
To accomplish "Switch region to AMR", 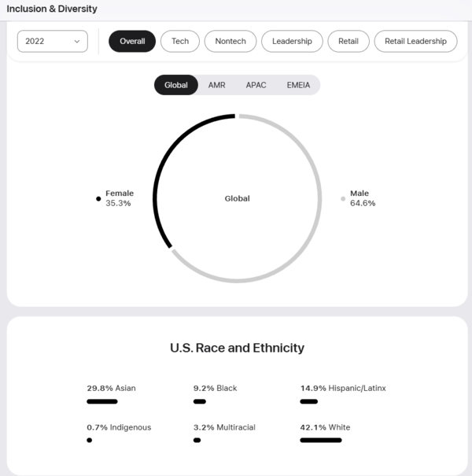I will [216, 85].
